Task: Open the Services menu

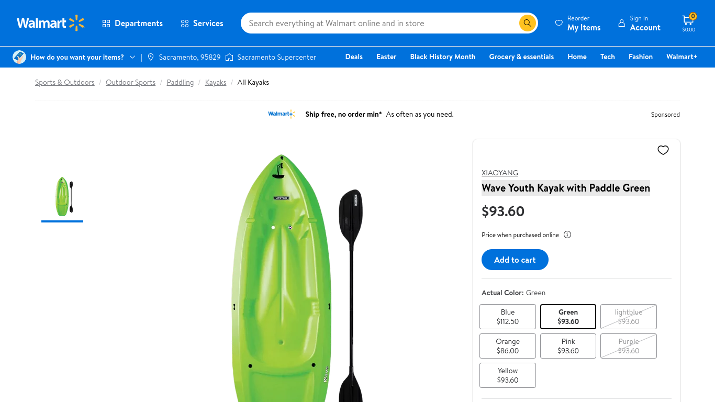Action: point(202,23)
